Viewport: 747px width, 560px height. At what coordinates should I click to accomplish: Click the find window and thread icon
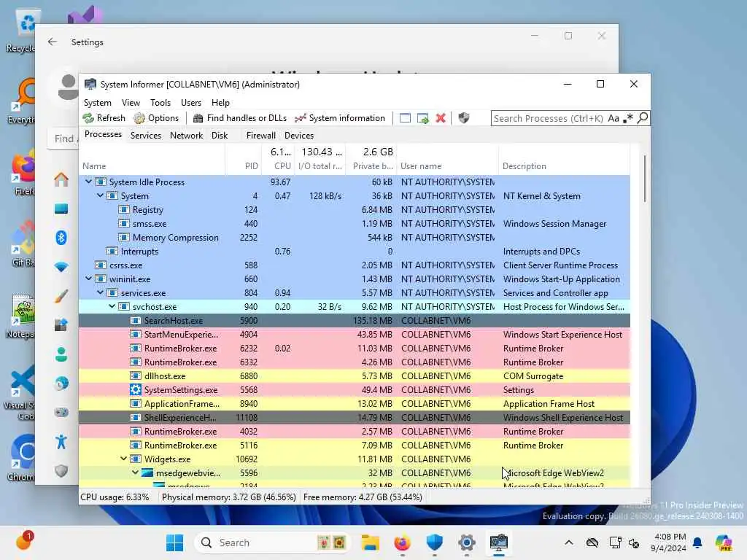(422, 118)
